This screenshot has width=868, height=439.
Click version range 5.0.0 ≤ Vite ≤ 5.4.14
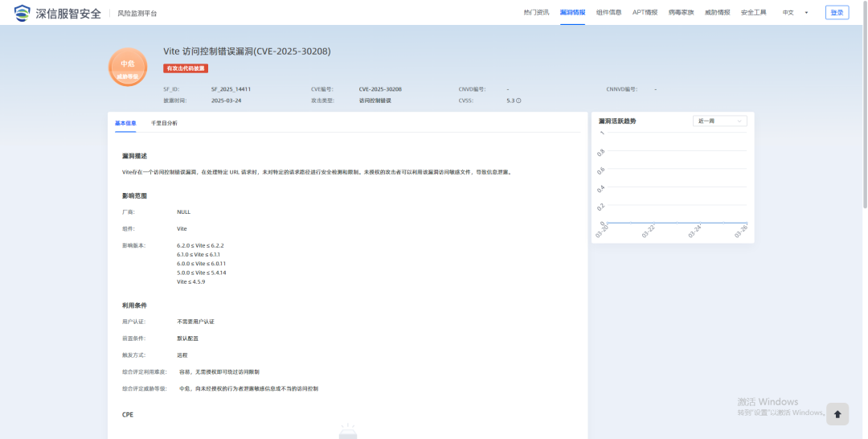click(202, 273)
